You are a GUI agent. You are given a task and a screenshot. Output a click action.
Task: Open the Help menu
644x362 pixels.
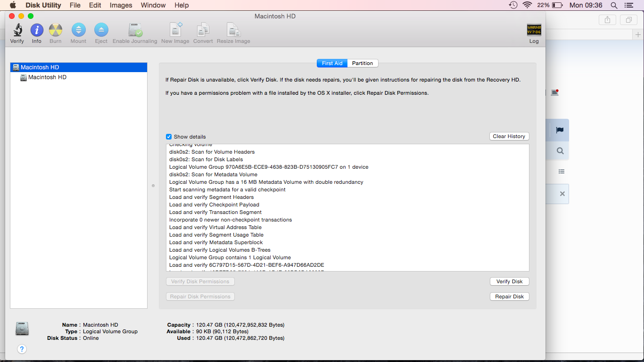182,5
